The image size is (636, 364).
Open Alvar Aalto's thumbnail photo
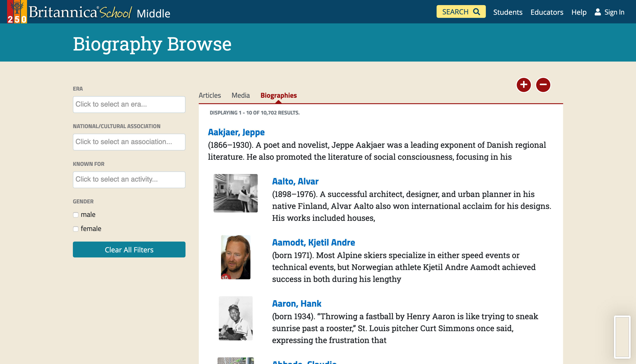[x=235, y=193]
